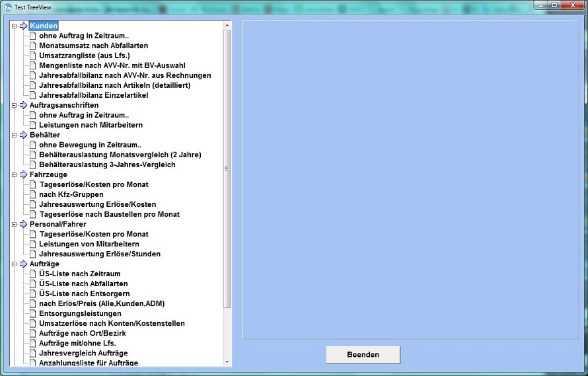Click the arrow icon beside Personal/Fahrer
The width and height of the screenshot is (588, 376).
click(x=23, y=224)
